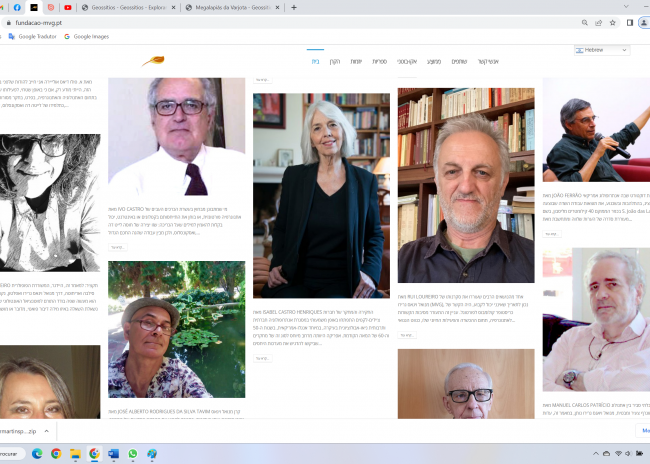650x464 pixels.
Task: Open the João Ferrão photo with microphone
Action: coord(596,130)
